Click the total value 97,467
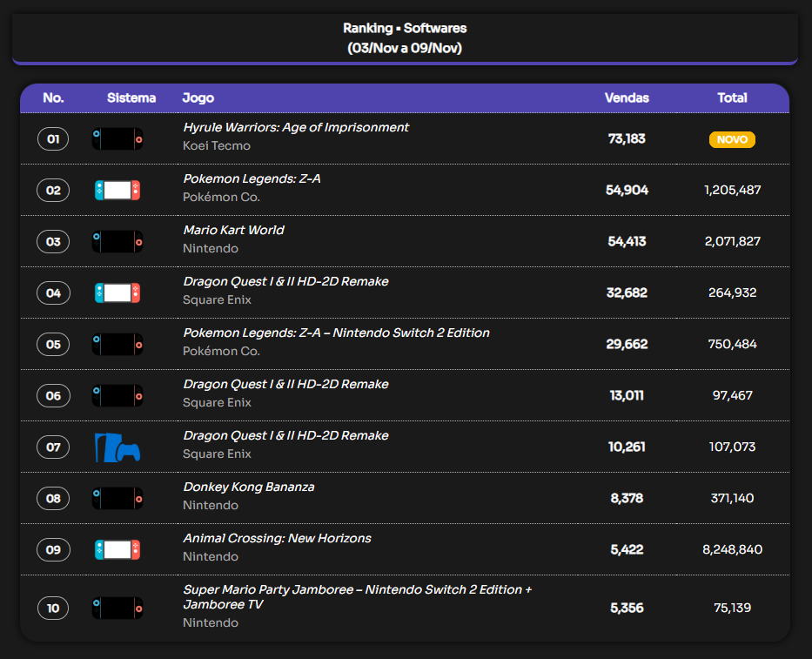This screenshot has height=659, width=812. [732, 395]
